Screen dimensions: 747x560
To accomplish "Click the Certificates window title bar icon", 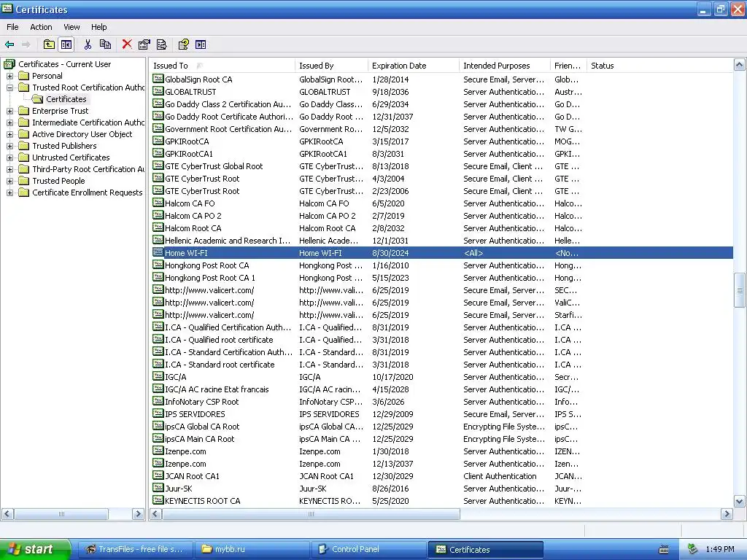I will tap(7, 9).
